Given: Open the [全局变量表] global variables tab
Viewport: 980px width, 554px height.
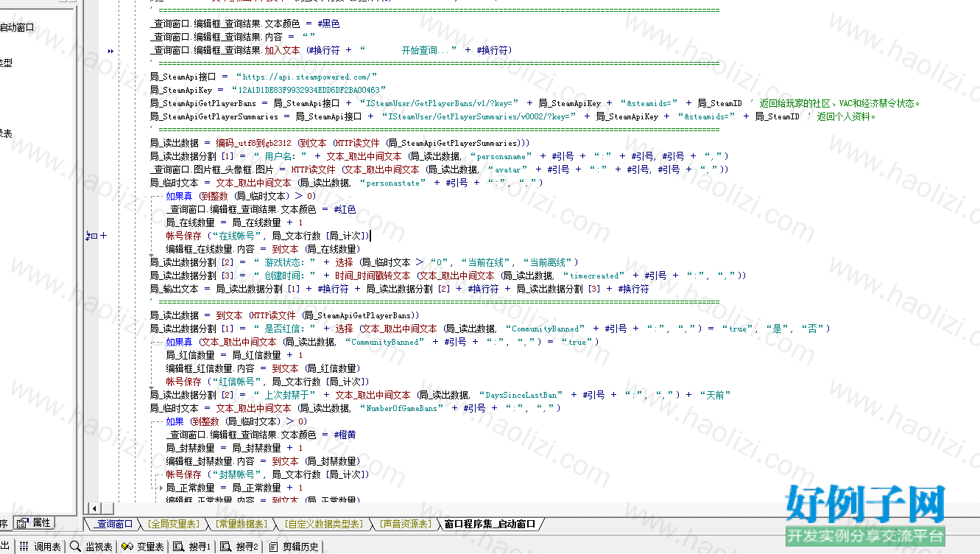Looking at the screenshot, I should [174, 524].
